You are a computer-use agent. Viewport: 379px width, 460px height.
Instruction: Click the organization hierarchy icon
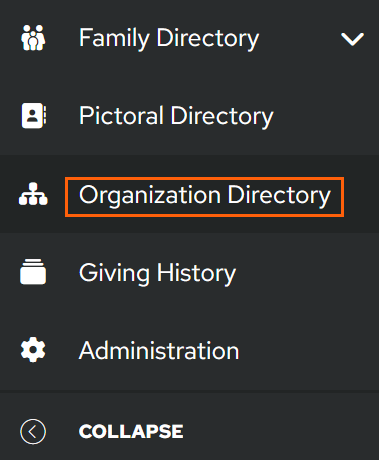(33, 194)
